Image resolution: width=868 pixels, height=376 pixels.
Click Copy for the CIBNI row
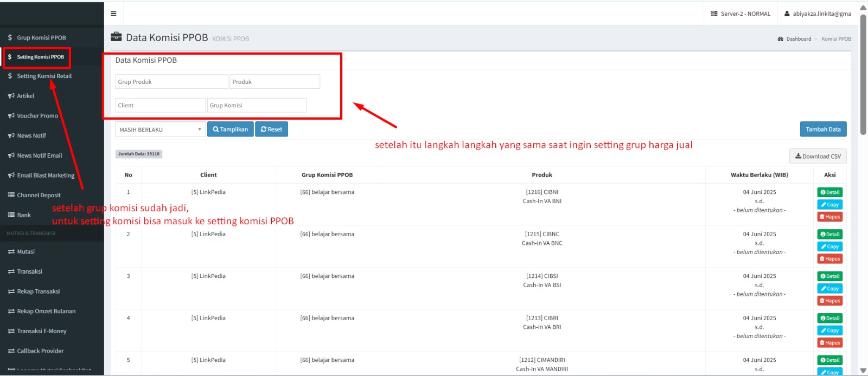(x=829, y=205)
